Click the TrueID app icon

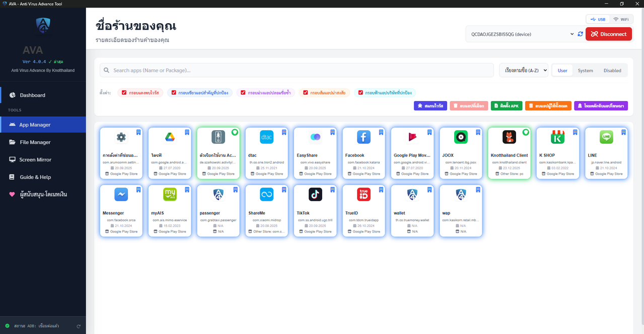364,194
